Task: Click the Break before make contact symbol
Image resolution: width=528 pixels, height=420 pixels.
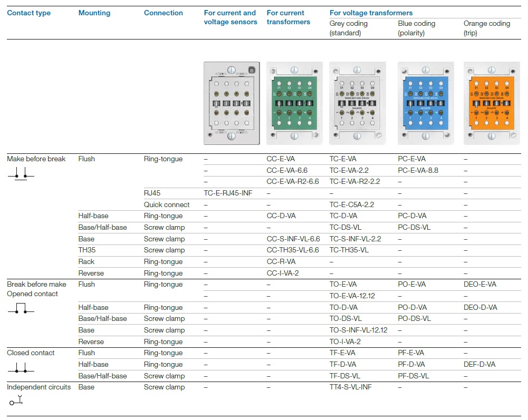Action: (x=21, y=308)
